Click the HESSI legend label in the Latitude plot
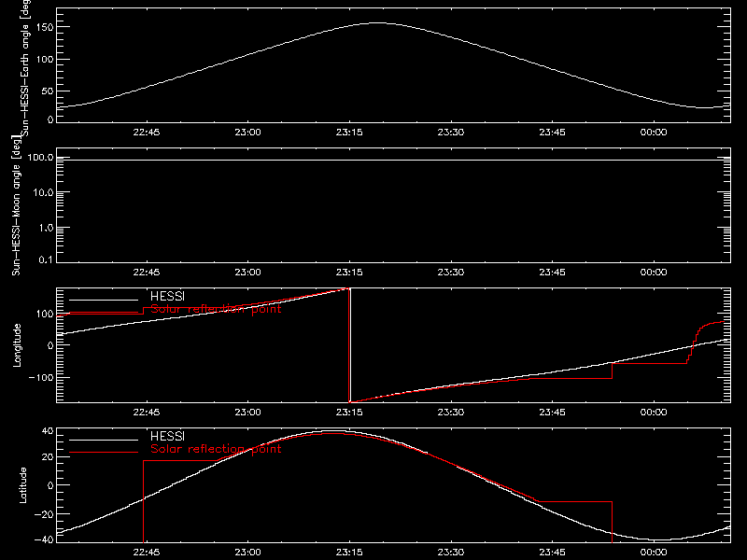 point(167,436)
